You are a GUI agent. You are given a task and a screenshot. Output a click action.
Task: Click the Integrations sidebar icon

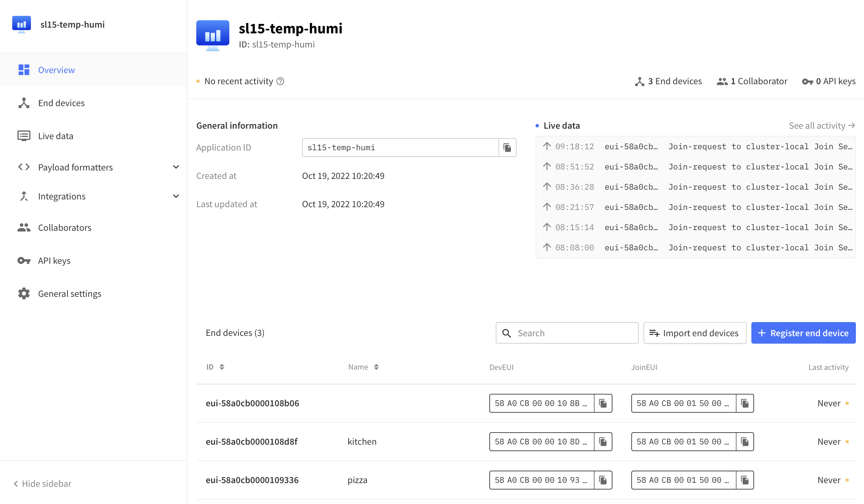pyautogui.click(x=24, y=196)
